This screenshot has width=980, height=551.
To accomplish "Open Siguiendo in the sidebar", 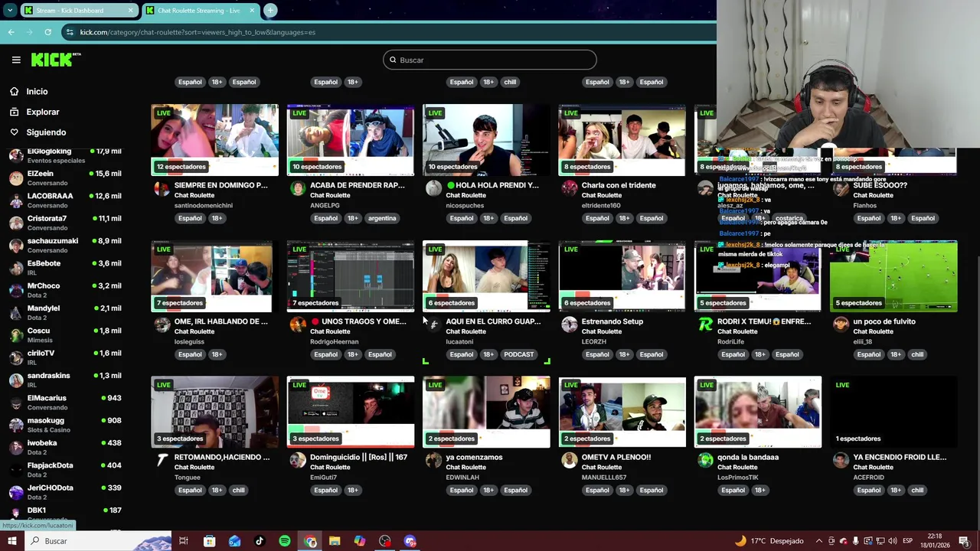I will pos(46,132).
